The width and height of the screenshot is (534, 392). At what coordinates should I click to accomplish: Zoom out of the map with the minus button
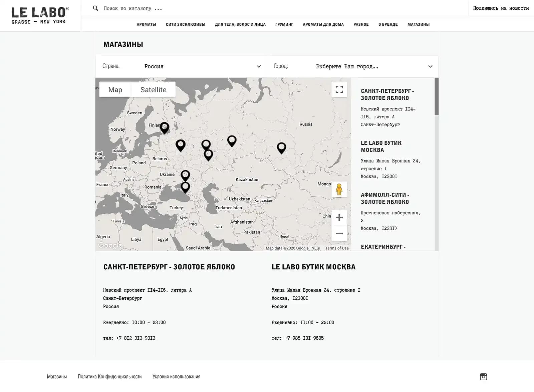[x=339, y=233]
